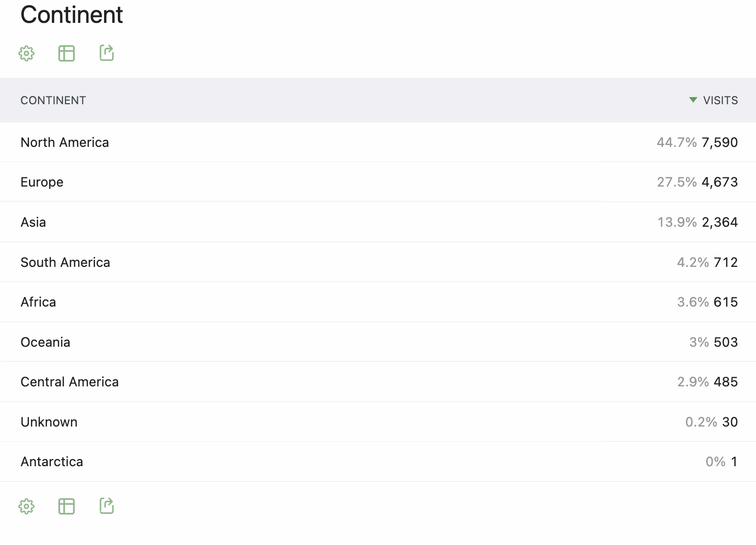Click the Central America row
Viewport: 756px width, 545px height.
click(x=70, y=382)
